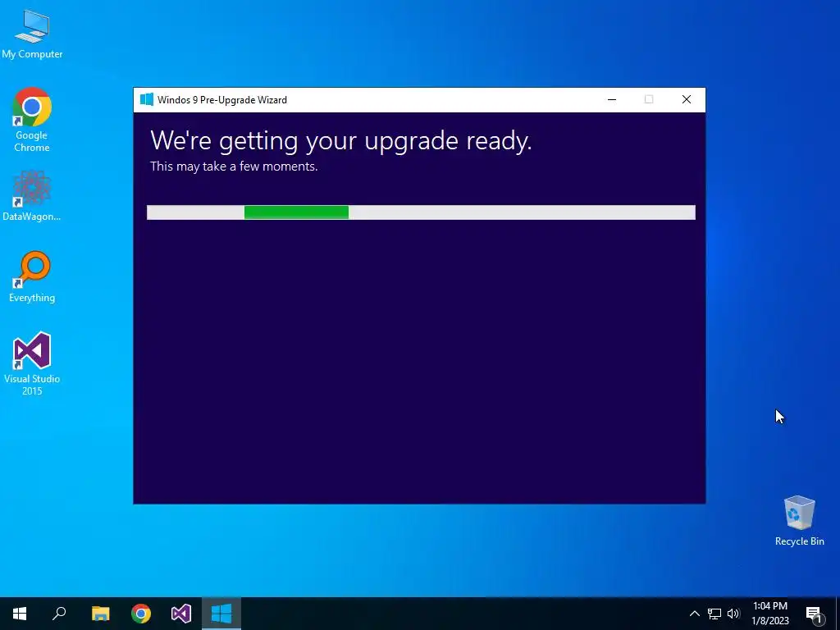Select the Recycle Bin icon
This screenshot has height=630, width=840.
tap(799, 521)
